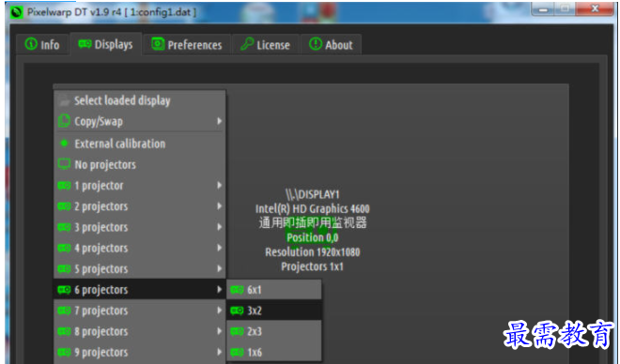Click the projector icon beside 4 projectors

64,248
